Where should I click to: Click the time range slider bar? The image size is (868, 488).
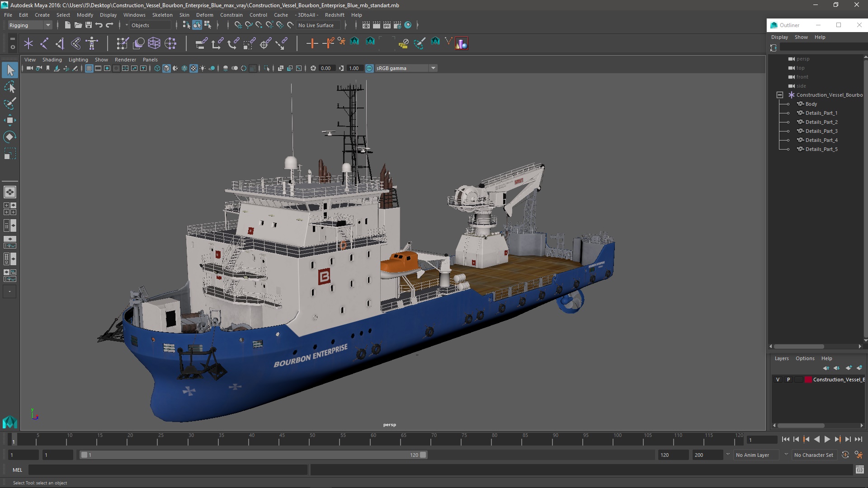[253, 455]
